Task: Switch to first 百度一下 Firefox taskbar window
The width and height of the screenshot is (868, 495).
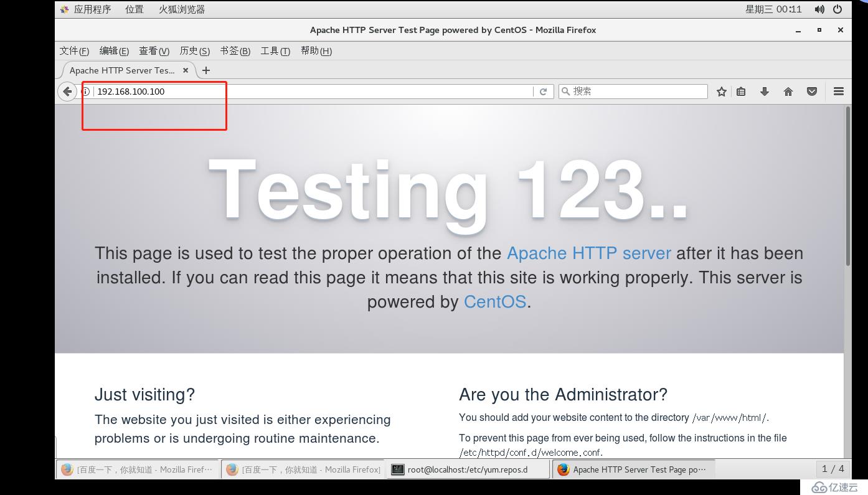Action: (138, 469)
